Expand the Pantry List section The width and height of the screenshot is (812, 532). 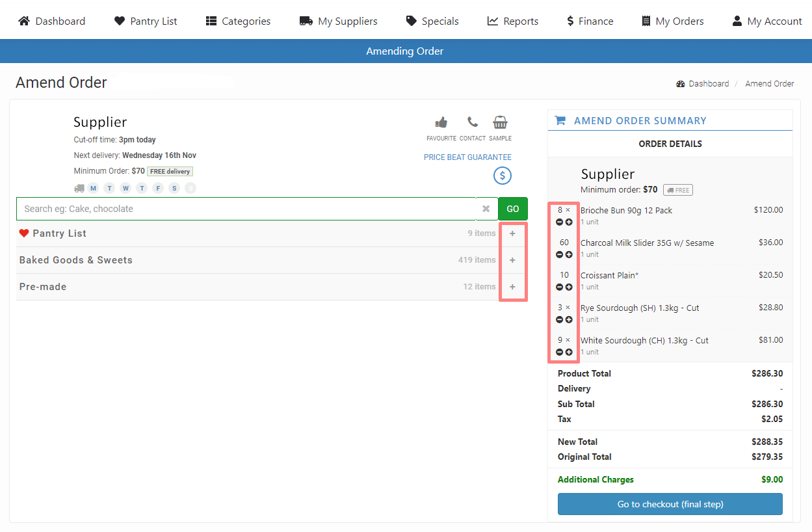[513, 233]
